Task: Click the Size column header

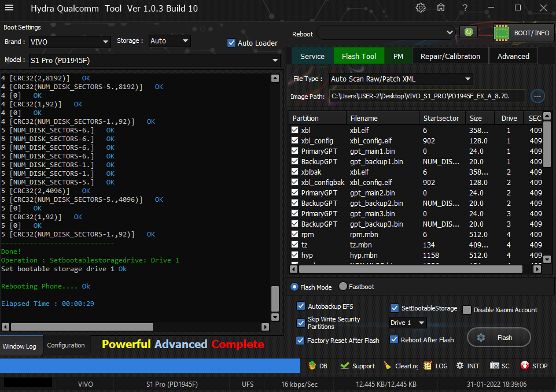Action: coord(480,118)
